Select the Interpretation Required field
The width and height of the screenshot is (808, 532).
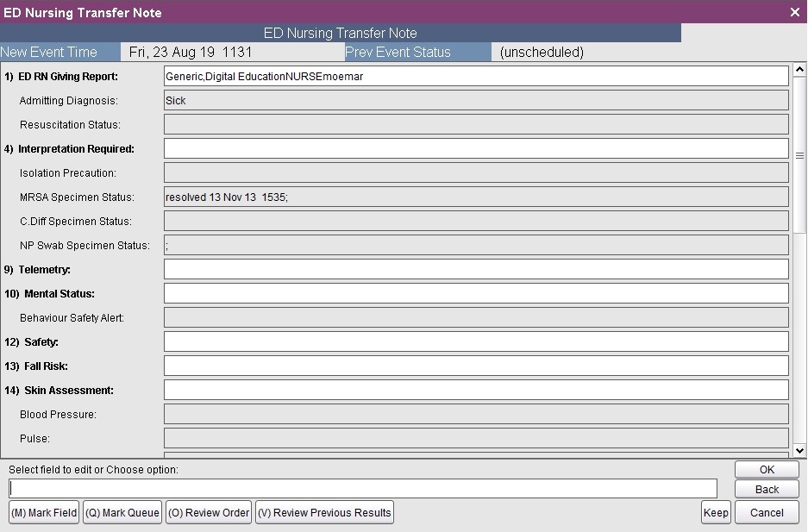(x=474, y=148)
